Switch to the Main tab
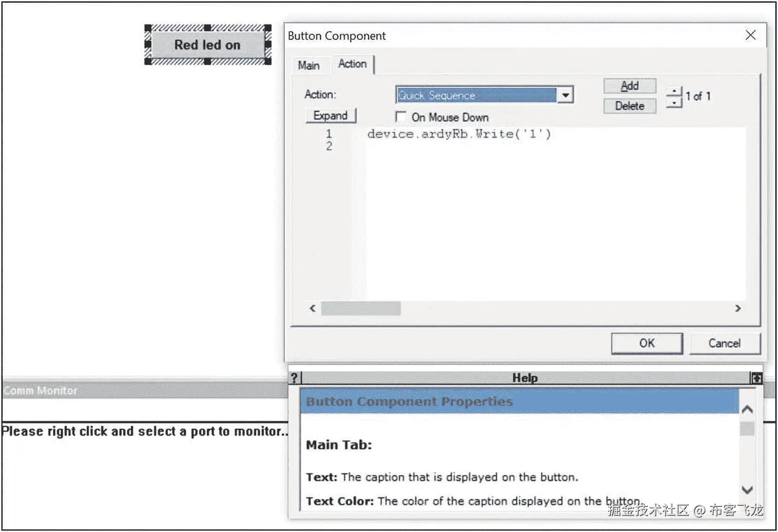Image resolution: width=778 pixels, height=532 pixels. click(x=309, y=65)
